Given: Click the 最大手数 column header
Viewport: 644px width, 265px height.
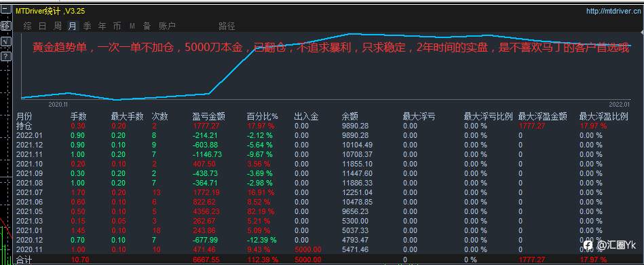Looking at the screenshot, I should point(127,117).
